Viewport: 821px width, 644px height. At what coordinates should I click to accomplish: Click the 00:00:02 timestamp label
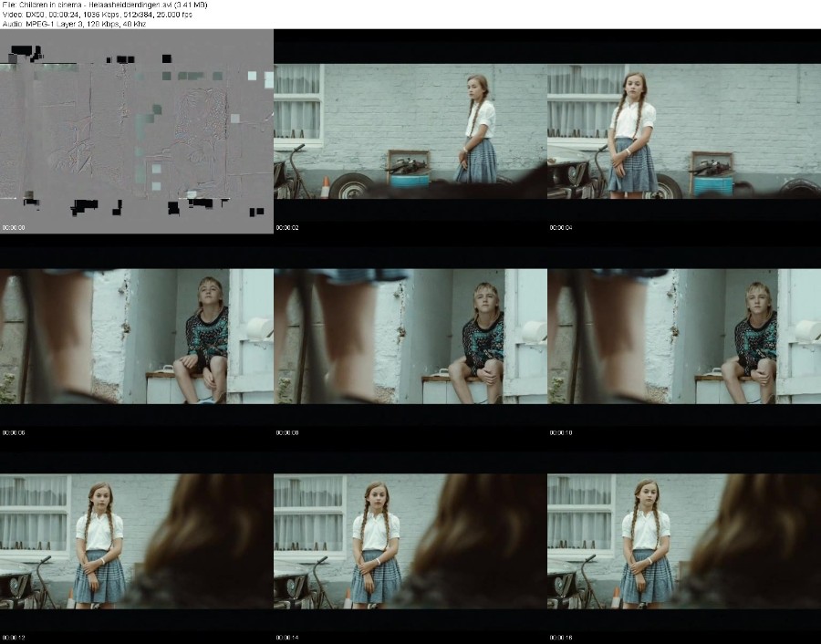(287, 228)
